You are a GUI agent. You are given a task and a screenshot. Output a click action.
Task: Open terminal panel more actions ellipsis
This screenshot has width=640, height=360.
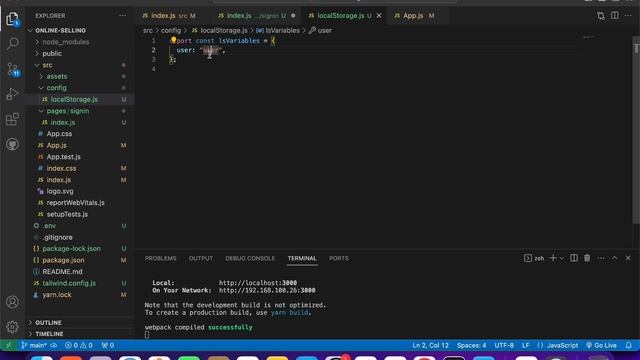click(x=601, y=258)
